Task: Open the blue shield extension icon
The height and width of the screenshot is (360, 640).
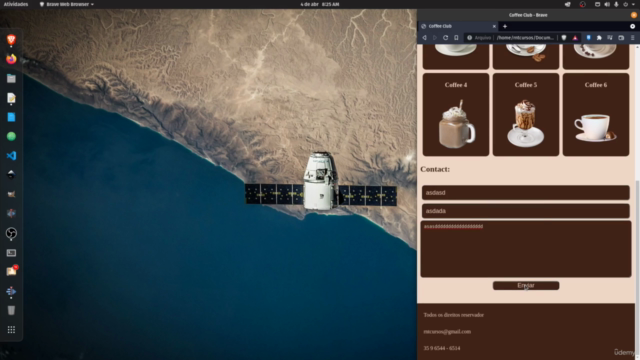Action: (588, 38)
